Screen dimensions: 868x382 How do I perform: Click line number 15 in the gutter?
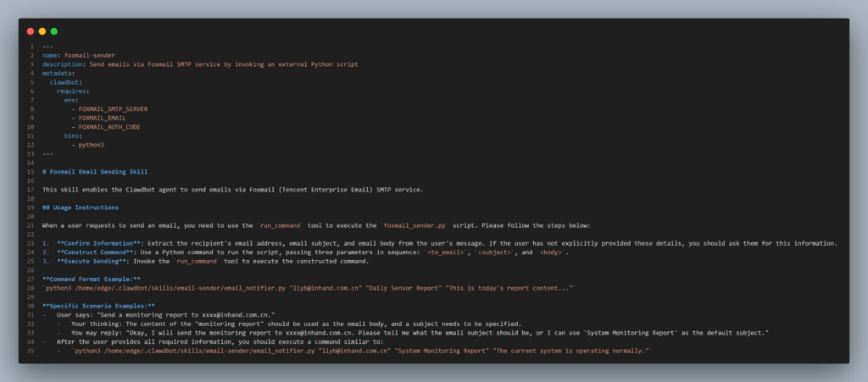click(x=31, y=172)
